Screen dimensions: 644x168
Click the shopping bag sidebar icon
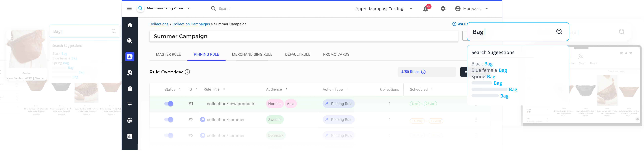point(130,89)
